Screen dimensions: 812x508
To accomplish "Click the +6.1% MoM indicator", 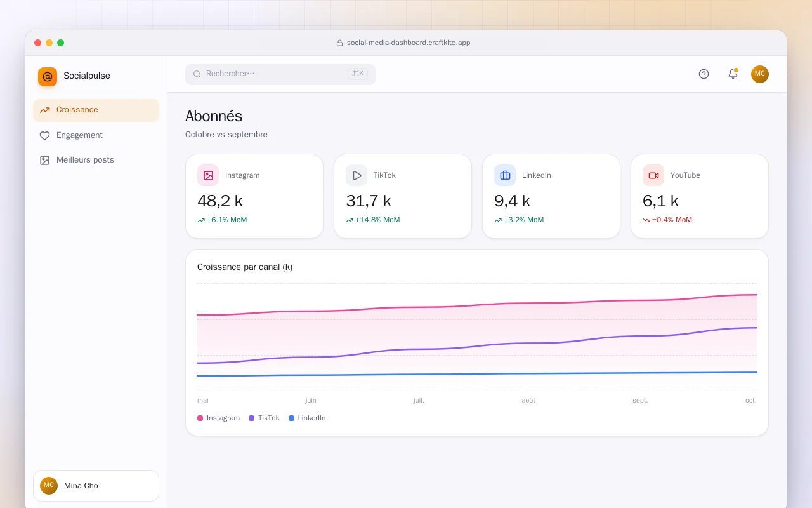I will (x=222, y=220).
